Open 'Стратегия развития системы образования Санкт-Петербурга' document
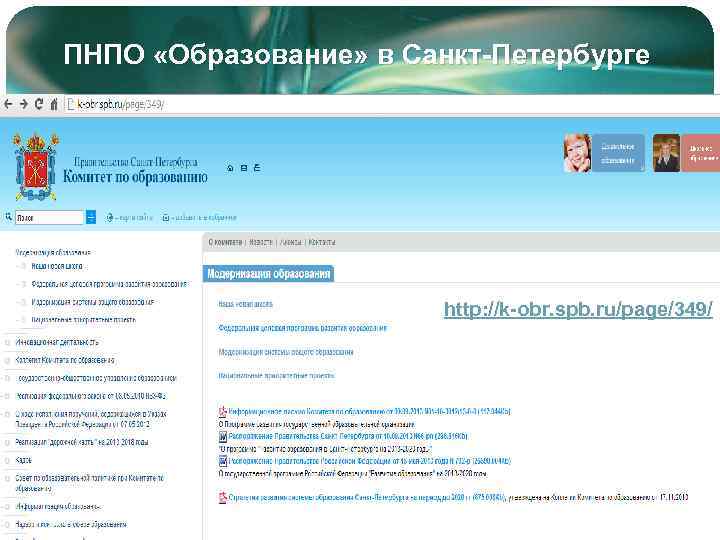Image resolution: width=720 pixels, height=540 pixels. point(367,497)
